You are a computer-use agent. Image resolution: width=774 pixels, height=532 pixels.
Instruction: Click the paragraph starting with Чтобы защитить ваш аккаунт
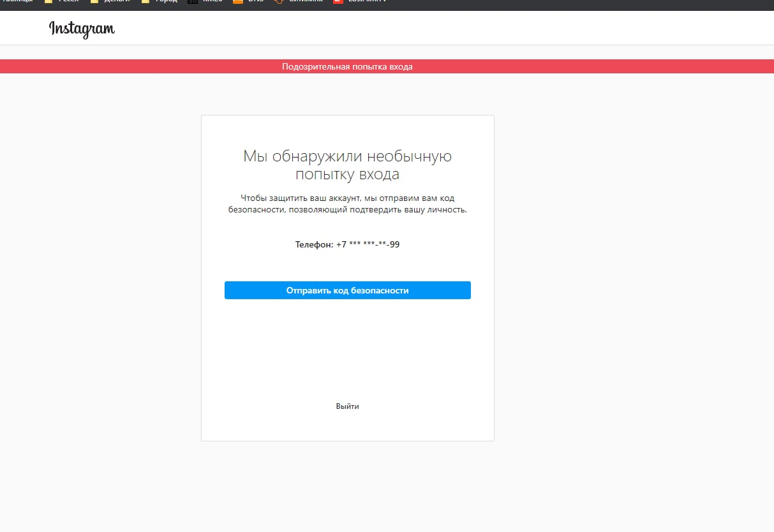(348, 204)
